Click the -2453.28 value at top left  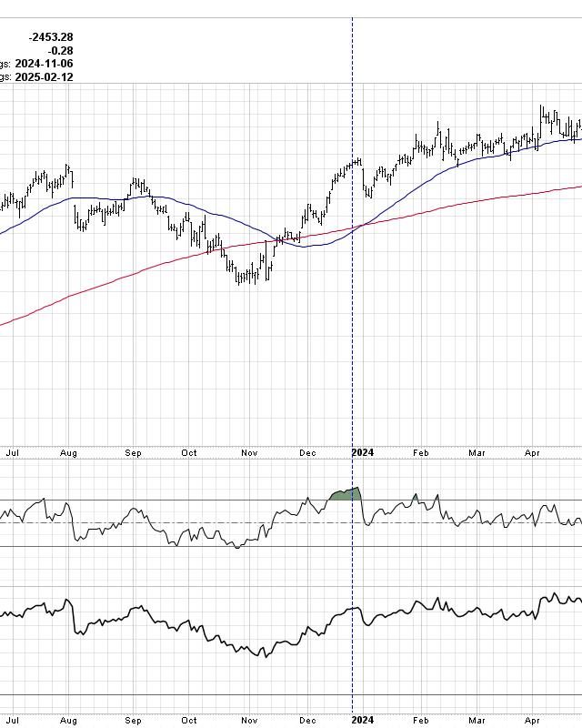(x=51, y=37)
